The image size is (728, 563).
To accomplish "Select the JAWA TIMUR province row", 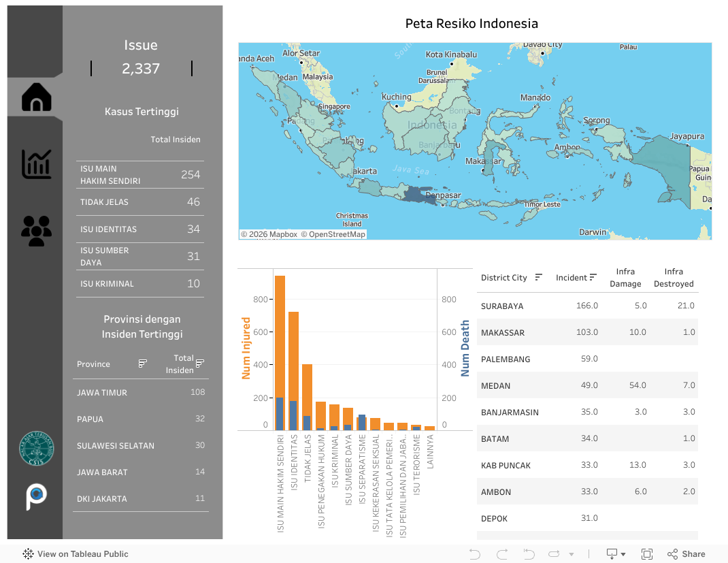I will 141,393.
